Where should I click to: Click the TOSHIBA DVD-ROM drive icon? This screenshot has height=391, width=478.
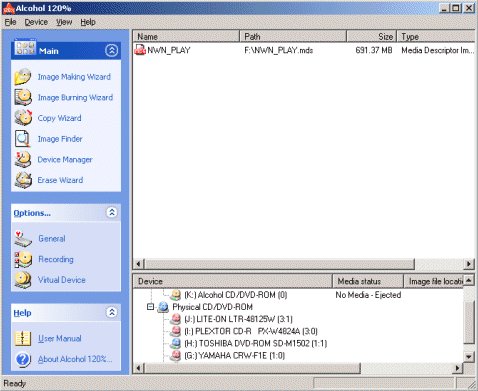click(x=176, y=343)
